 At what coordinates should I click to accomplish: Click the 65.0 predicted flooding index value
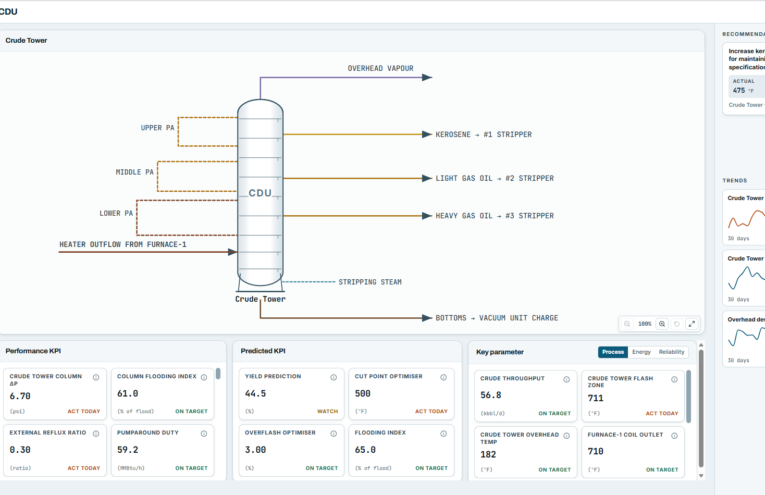pos(365,450)
